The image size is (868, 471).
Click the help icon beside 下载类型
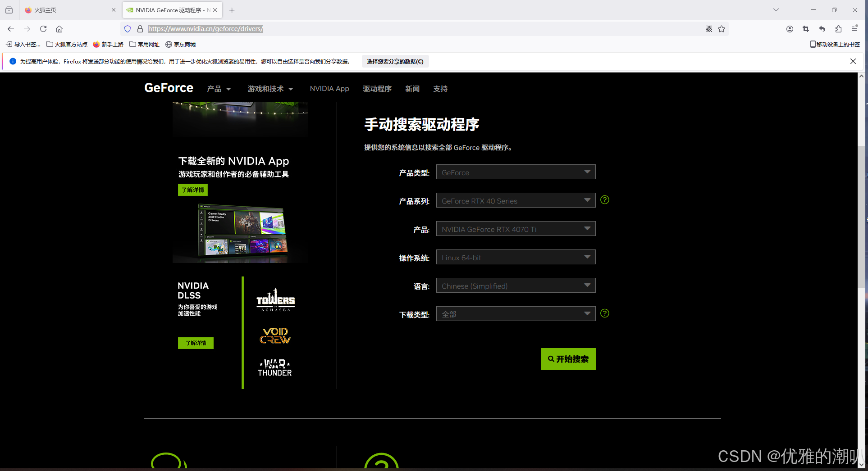(605, 313)
